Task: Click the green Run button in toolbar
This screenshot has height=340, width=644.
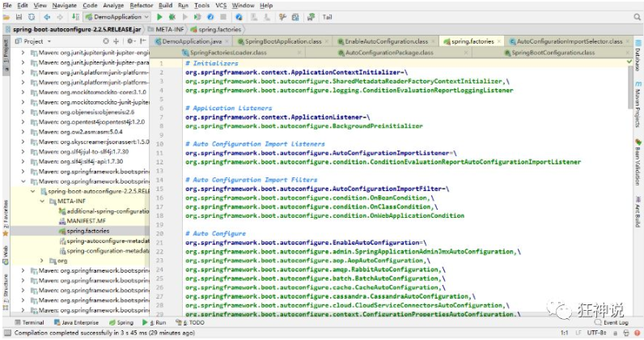Action: click(x=160, y=16)
